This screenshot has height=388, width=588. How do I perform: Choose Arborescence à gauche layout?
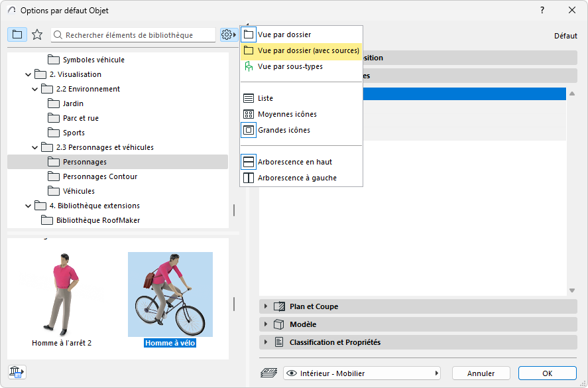click(296, 178)
